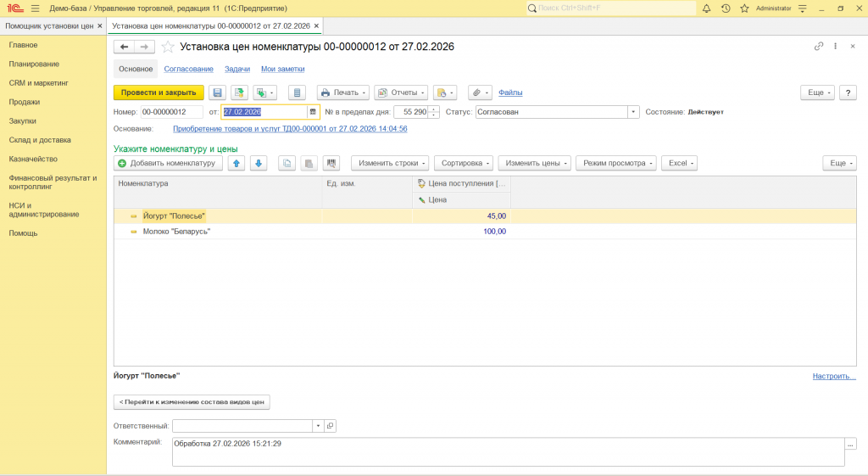Open the calendar date picker
This screenshot has height=476, width=868.
pyautogui.click(x=313, y=112)
